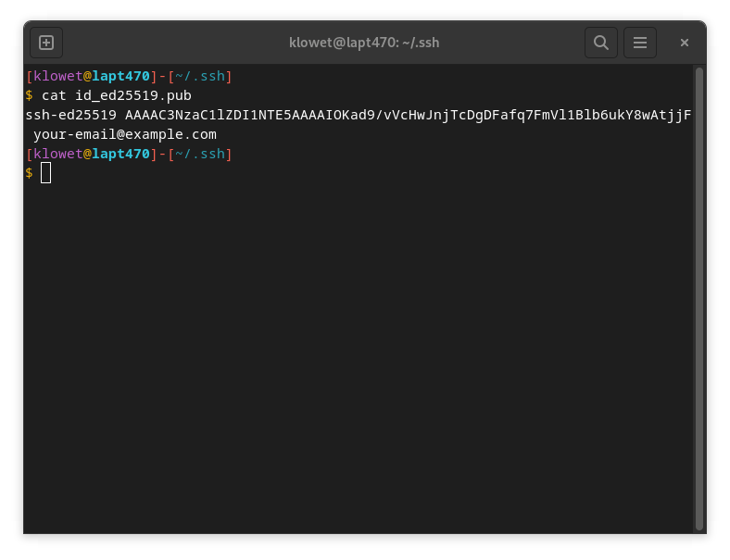Click the id_ed25519.pub filename in the command
This screenshot has height=560, width=730.
pos(133,95)
